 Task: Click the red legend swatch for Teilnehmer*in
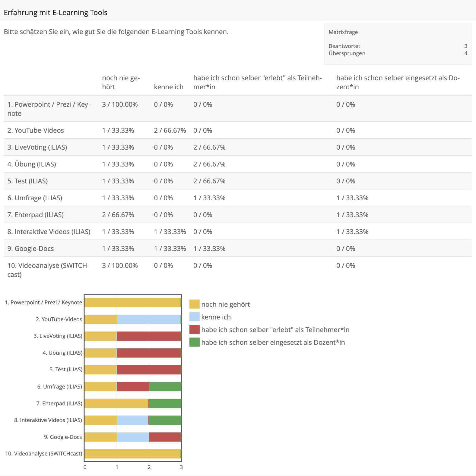(194, 329)
